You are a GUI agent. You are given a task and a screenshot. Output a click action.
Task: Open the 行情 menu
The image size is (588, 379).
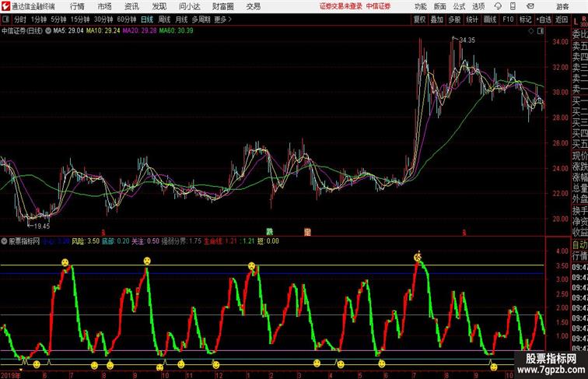click(x=77, y=6)
